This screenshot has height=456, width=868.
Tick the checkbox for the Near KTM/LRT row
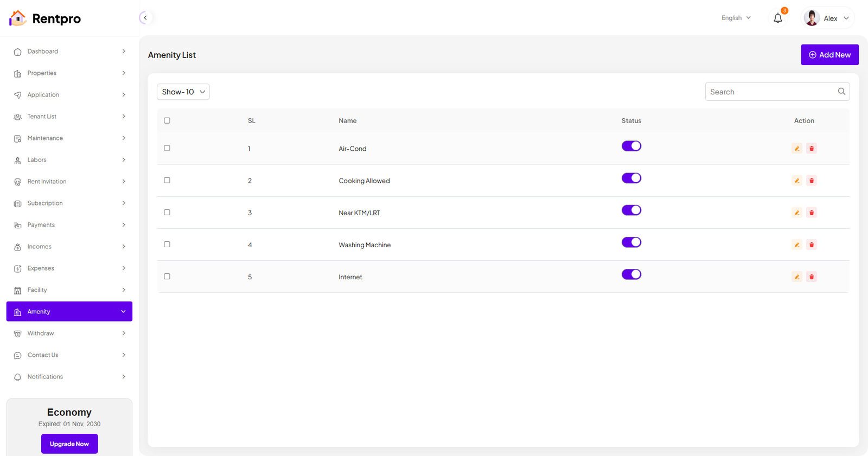(167, 213)
